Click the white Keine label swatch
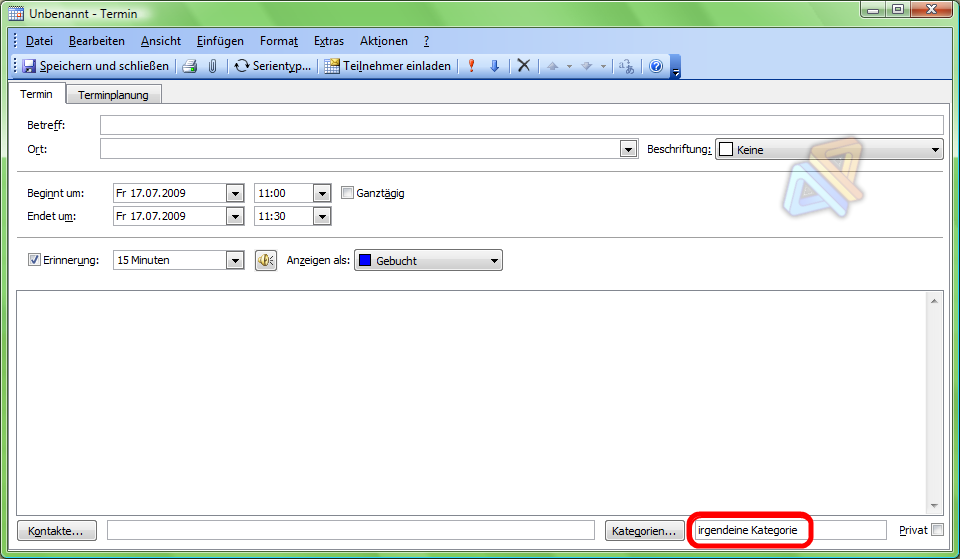Viewport: 960px width, 559px height. pos(726,149)
